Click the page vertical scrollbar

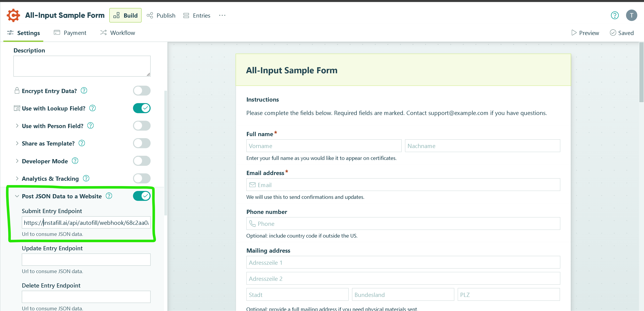pyautogui.click(x=641, y=72)
